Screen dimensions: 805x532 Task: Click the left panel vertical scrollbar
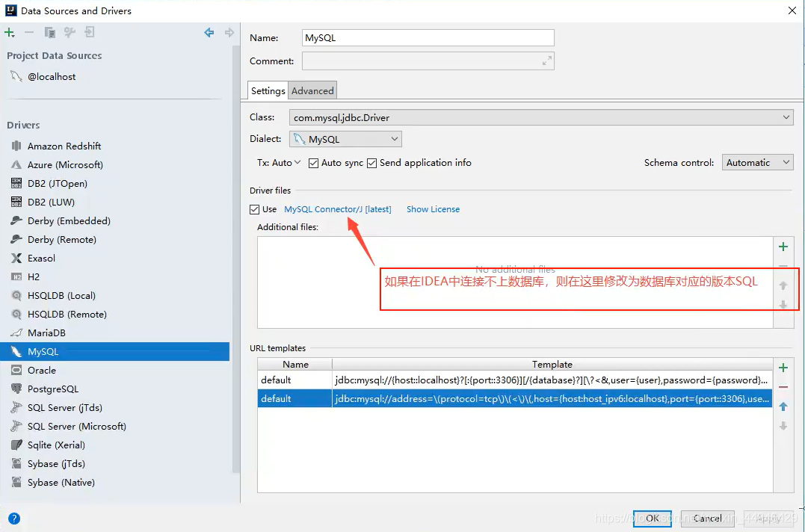click(235, 259)
